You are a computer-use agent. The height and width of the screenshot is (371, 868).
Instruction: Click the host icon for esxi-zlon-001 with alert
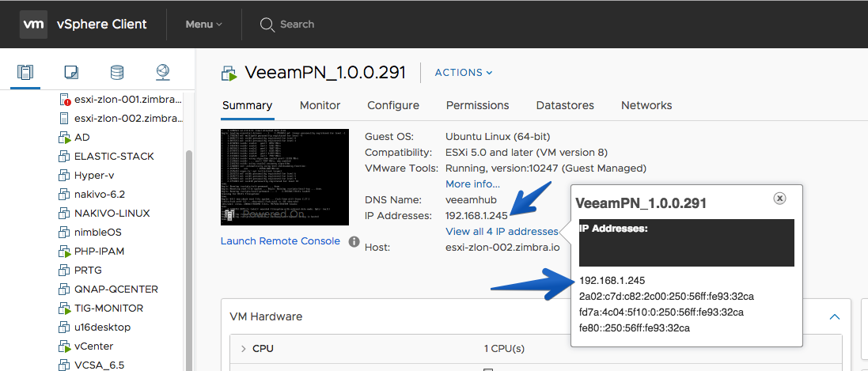(64, 100)
